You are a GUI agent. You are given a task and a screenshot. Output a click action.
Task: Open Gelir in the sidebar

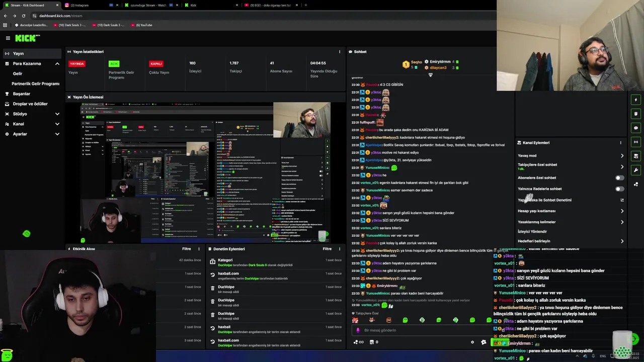click(18, 73)
